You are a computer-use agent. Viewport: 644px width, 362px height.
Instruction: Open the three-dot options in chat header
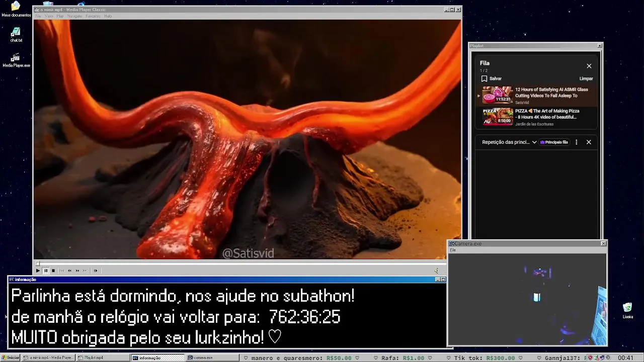pyautogui.click(x=577, y=142)
